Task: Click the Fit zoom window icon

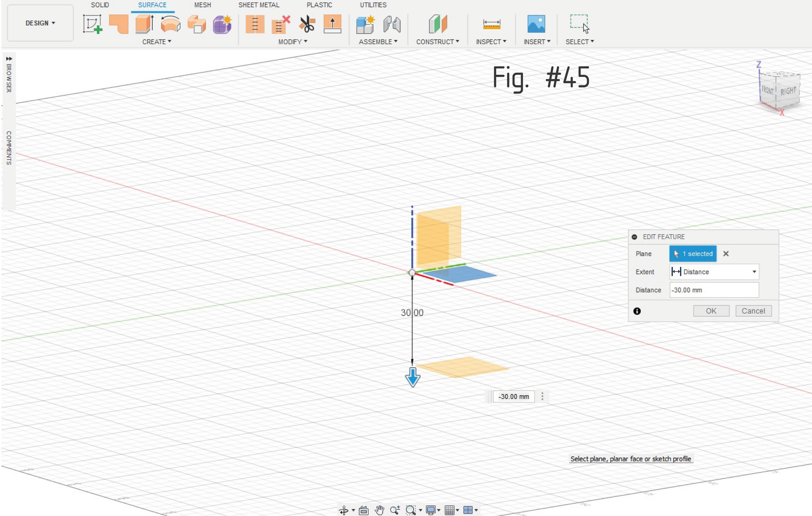Action: [411, 510]
